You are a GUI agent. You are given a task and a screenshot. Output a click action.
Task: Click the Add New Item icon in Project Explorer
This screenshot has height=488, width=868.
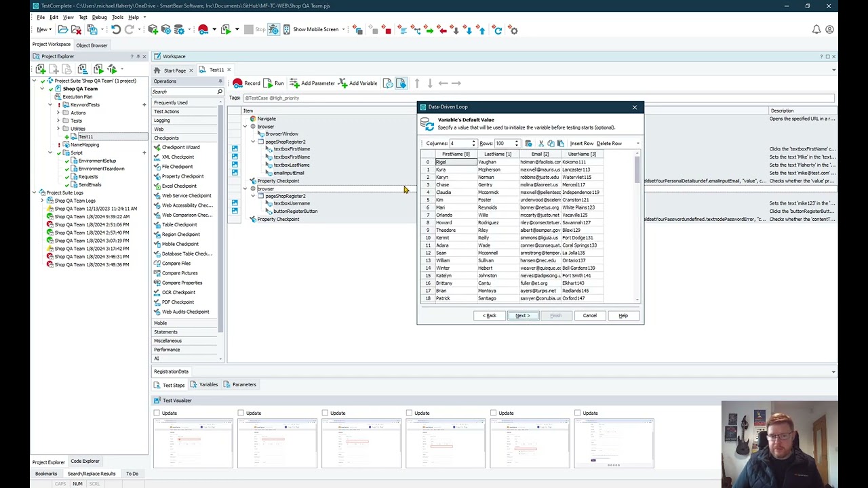[x=41, y=69]
